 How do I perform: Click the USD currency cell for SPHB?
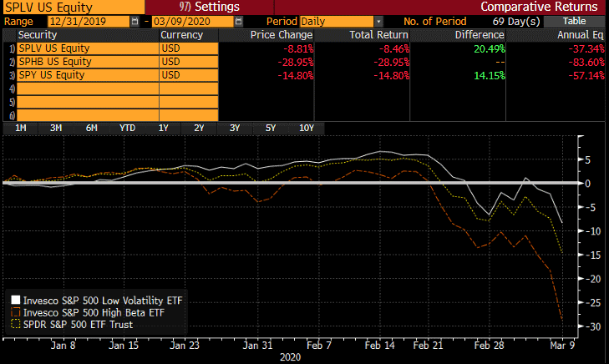tap(189, 62)
